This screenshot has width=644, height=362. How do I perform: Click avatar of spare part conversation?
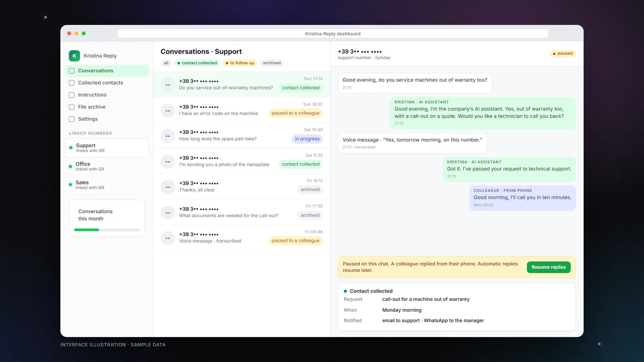tap(168, 136)
